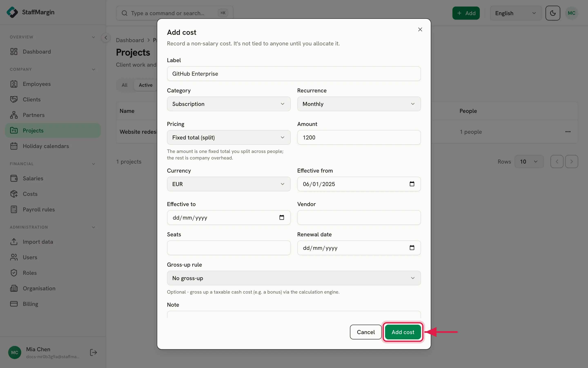The height and width of the screenshot is (368, 588).
Task: Focus the Label input field
Action: [294, 74]
